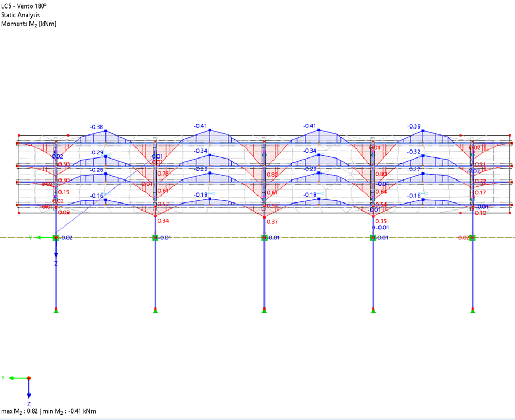Viewport: 515px width, 420px height.
Task: Click the blue -0.32 moment value label
Action: (414, 152)
